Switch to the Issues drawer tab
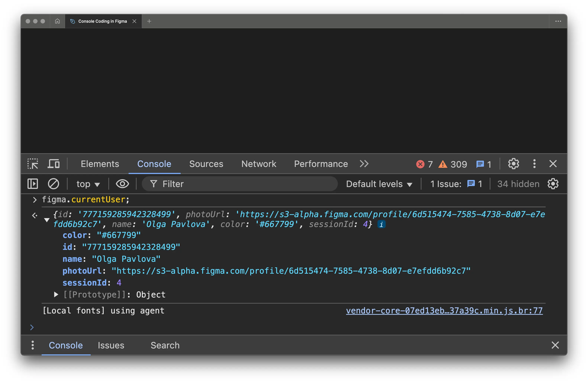The image size is (588, 383). point(111,345)
